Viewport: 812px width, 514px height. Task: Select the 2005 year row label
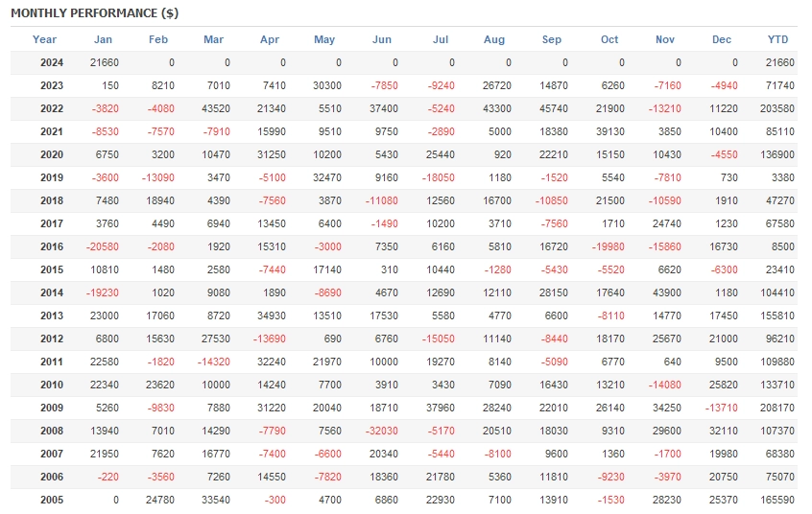click(52, 500)
